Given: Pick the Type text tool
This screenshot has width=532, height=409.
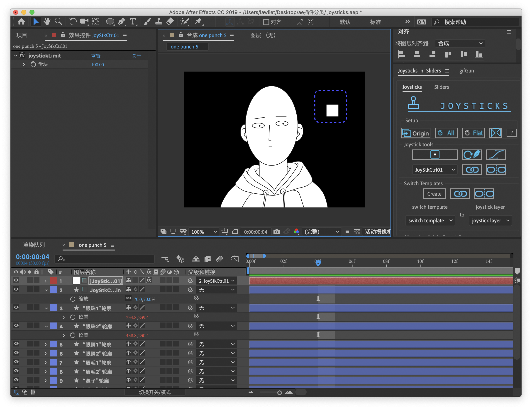Looking at the screenshot, I should click(x=133, y=22).
